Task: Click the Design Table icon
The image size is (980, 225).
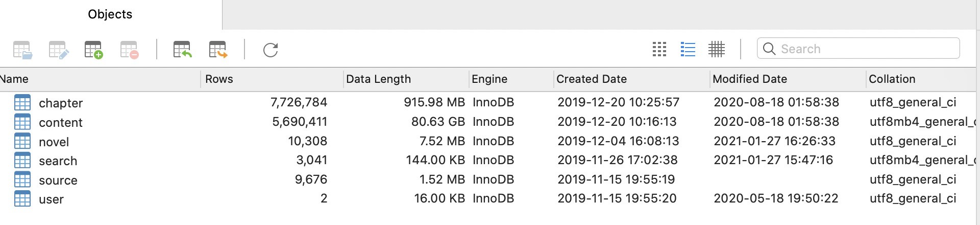Action: click(58, 50)
